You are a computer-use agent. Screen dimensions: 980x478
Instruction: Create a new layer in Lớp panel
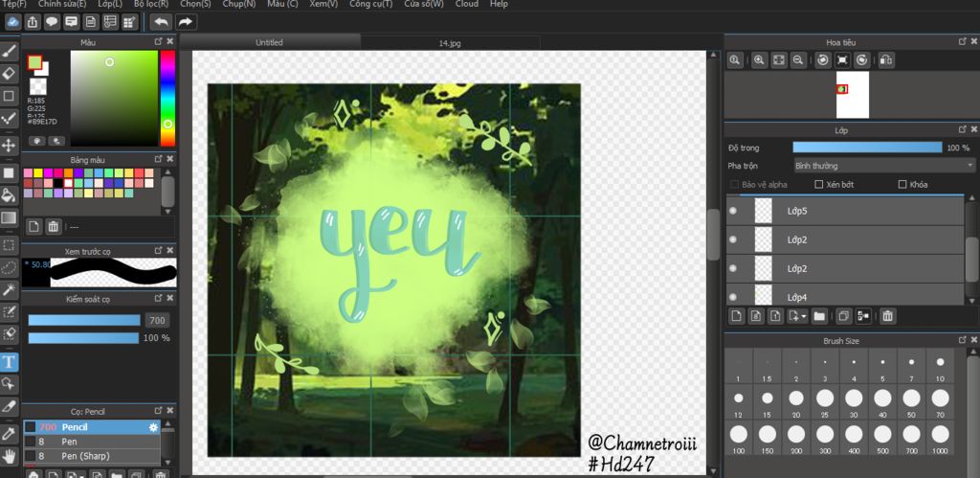pos(737,316)
